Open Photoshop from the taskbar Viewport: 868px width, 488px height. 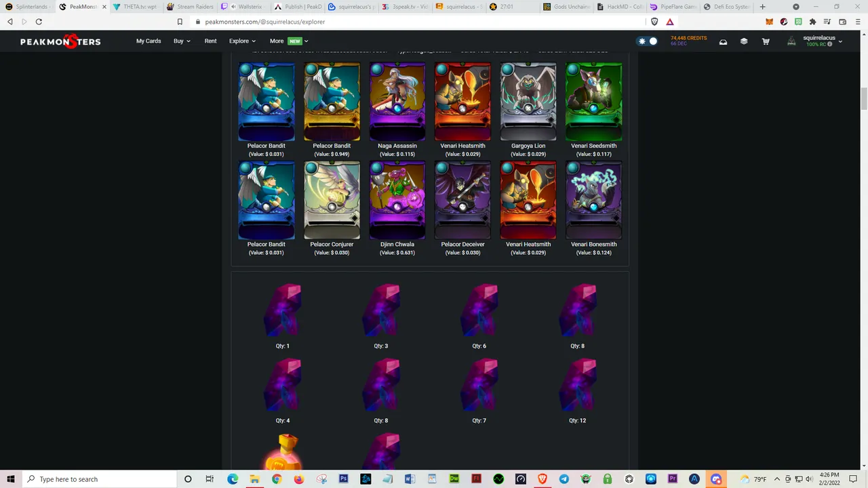pyautogui.click(x=343, y=479)
